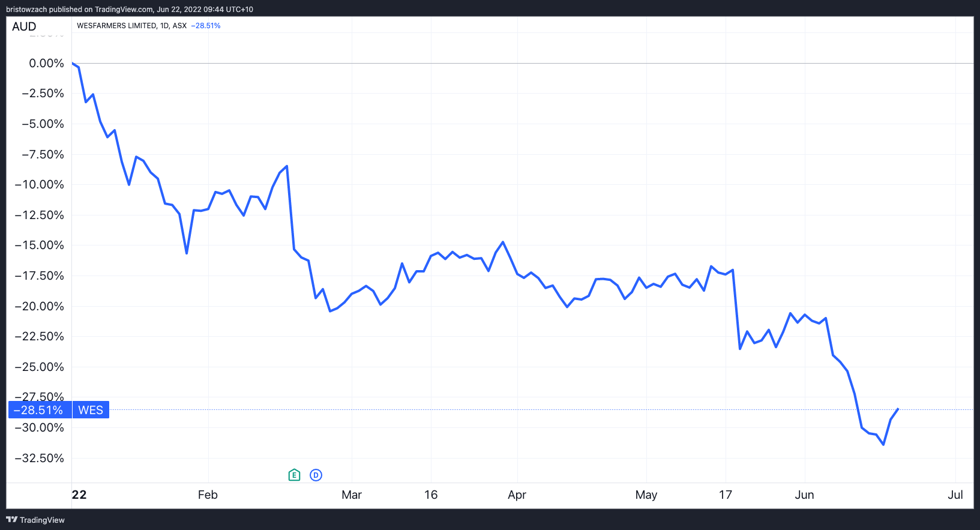Click the Feb label on time axis
The height and width of the screenshot is (530, 980).
[208, 495]
